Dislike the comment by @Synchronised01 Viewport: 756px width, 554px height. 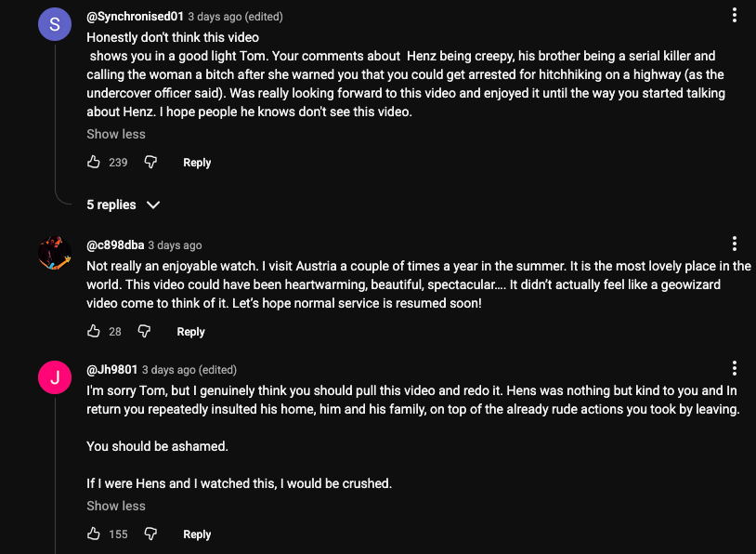click(x=150, y=163)
